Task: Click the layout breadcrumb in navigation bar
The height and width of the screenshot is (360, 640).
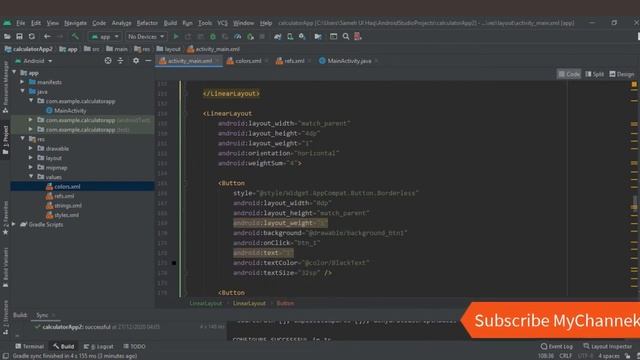Action: pos(168,49)
